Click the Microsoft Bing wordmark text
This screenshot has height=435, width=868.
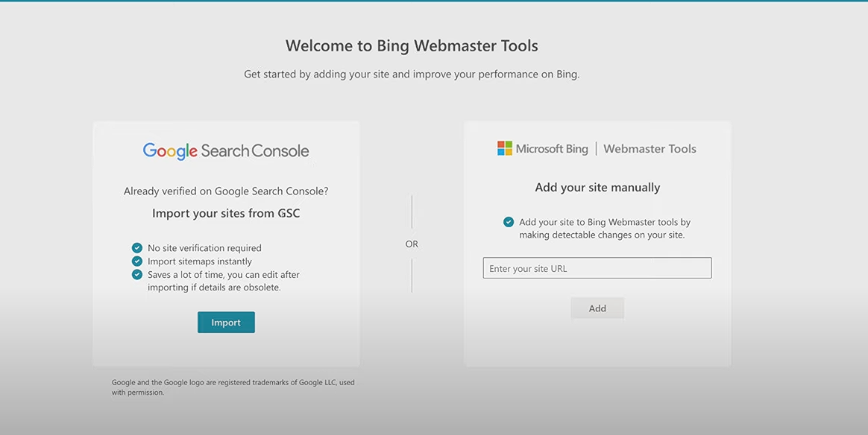click(552, 149)
